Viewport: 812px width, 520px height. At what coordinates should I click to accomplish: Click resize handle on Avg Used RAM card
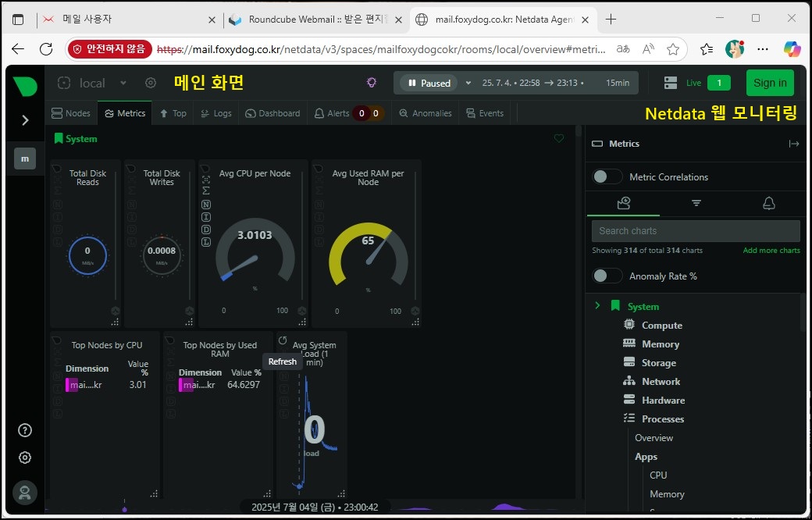(x=415, y=322)
